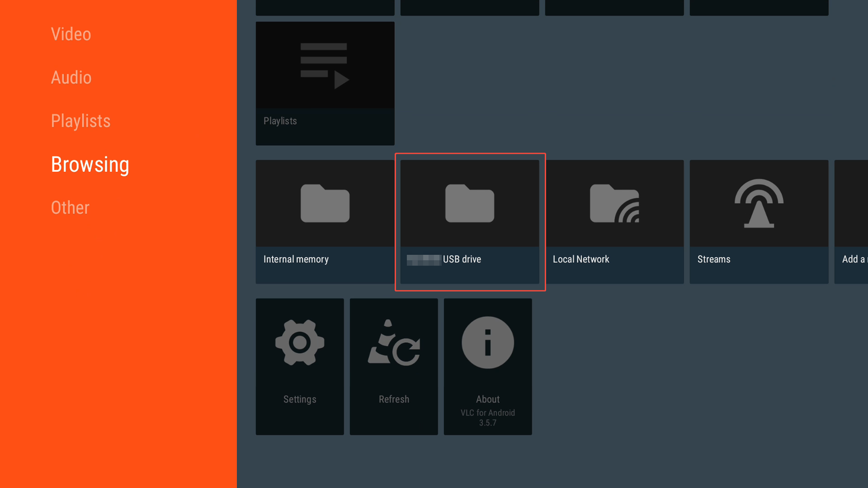Open the Local Network folder icon

(x=614, y=204)
